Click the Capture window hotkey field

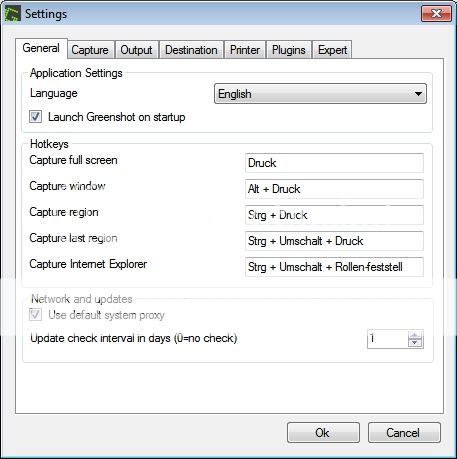[334, 189]
